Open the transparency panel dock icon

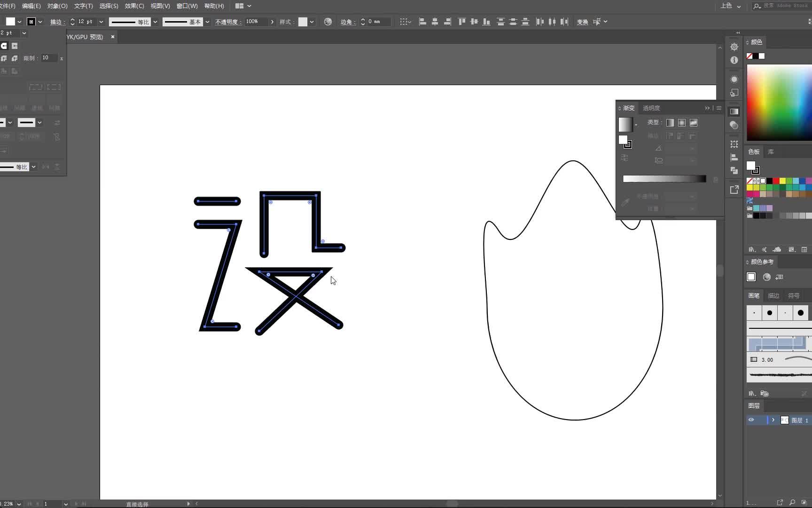[x=734, y=125]
